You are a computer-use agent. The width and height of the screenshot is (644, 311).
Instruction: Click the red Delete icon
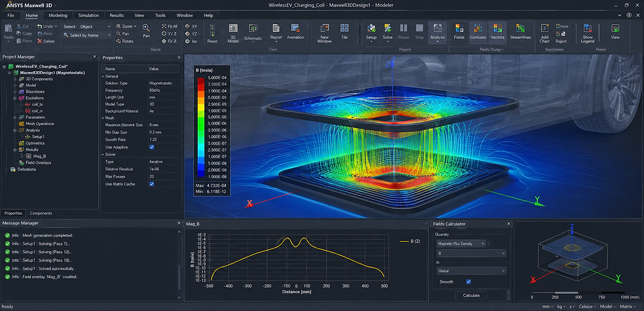click(39, 41)
